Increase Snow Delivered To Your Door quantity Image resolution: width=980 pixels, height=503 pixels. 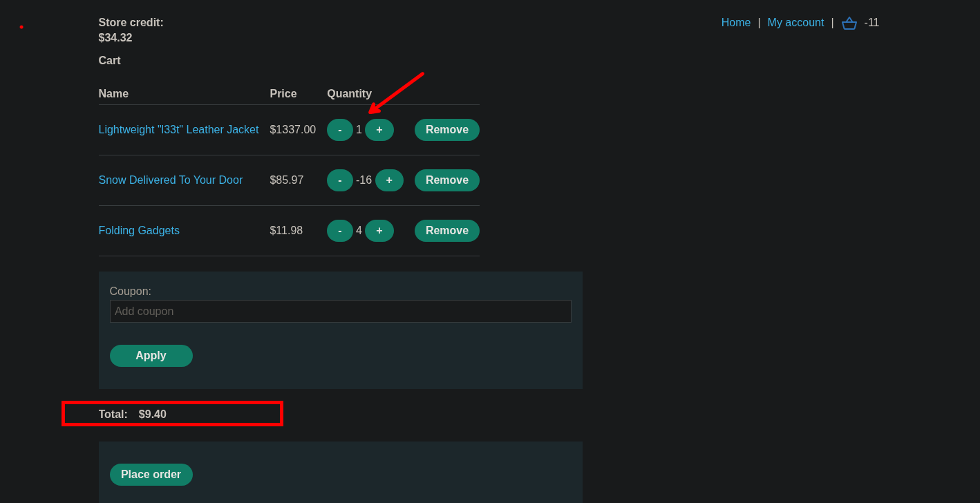coord(389,180)
